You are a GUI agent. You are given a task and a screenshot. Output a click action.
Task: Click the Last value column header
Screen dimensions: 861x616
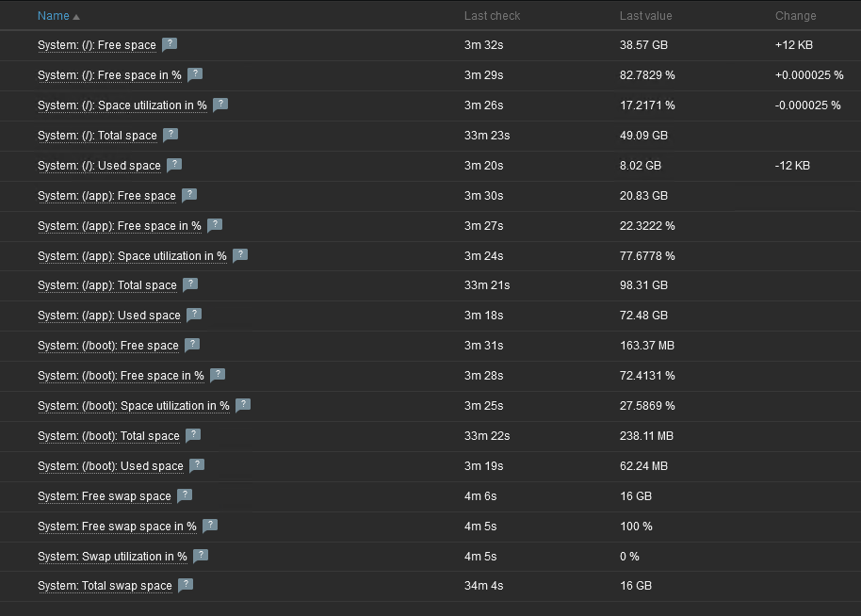click(x=646, y=16)
